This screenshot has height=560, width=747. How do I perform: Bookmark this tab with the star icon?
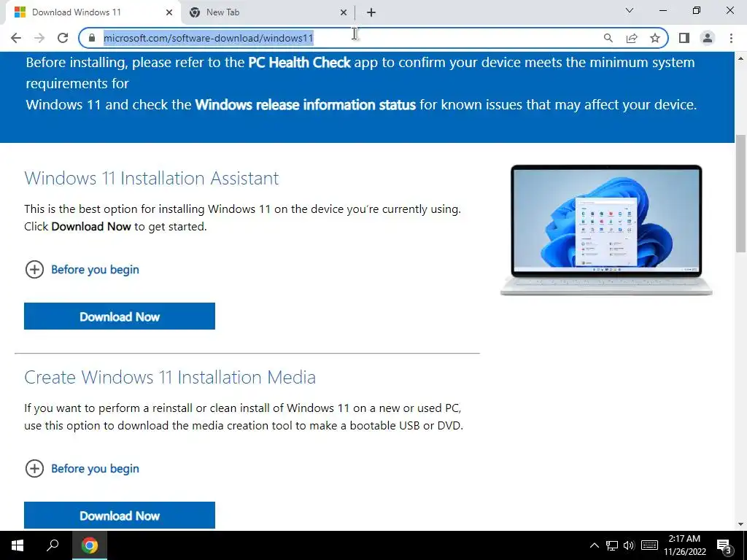(x=655, y=38)
